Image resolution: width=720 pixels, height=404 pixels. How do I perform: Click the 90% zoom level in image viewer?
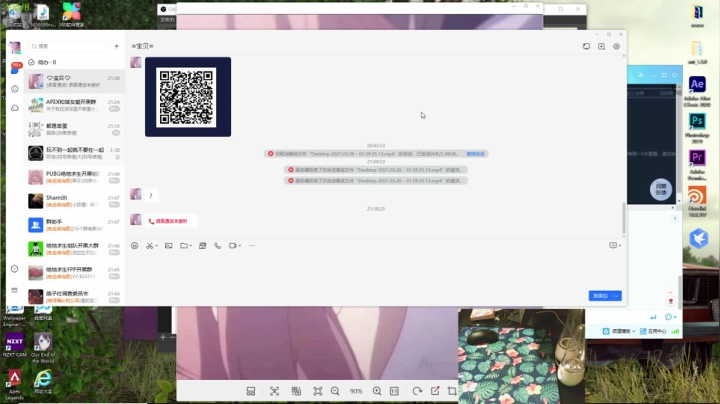point(356,391)
